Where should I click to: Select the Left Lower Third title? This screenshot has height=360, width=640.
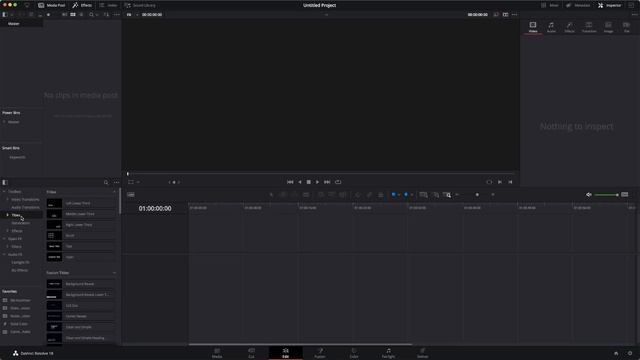[81, 203]
